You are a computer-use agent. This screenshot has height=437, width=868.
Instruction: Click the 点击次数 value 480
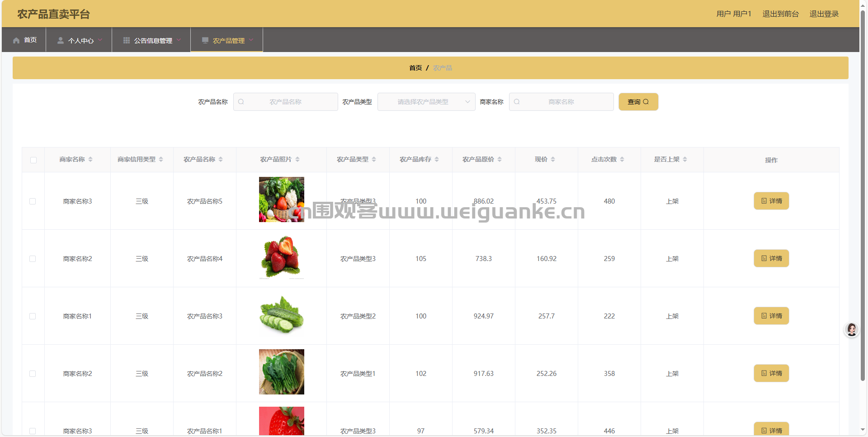pyautogui.click(x=609, y=201)
